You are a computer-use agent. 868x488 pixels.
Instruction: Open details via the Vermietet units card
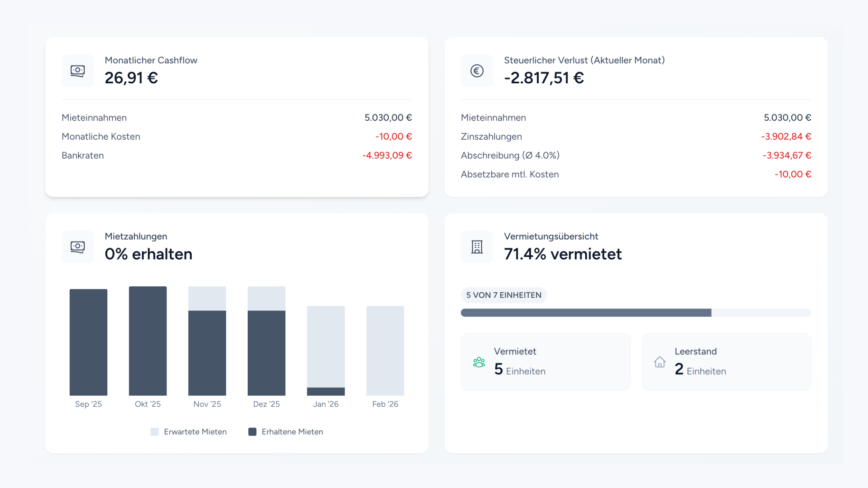tap(546, 362)
